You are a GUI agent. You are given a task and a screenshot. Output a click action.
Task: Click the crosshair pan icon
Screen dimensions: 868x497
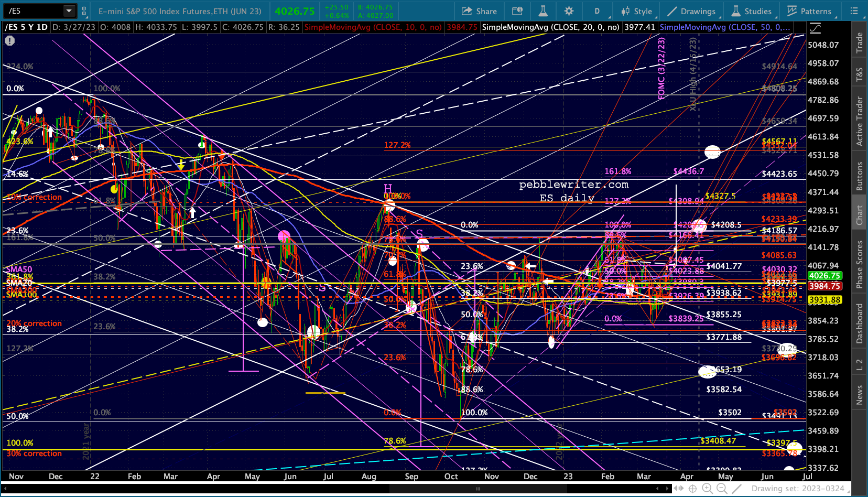692,489
